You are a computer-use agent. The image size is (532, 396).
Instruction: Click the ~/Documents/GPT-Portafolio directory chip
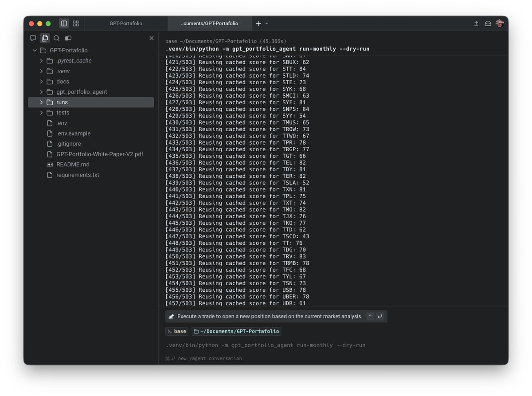(236, 331)
